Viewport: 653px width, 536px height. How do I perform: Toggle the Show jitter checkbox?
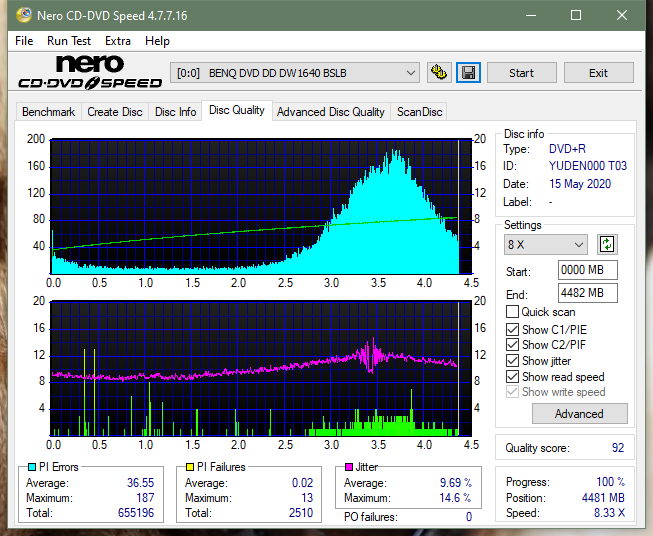click(512, 361)
